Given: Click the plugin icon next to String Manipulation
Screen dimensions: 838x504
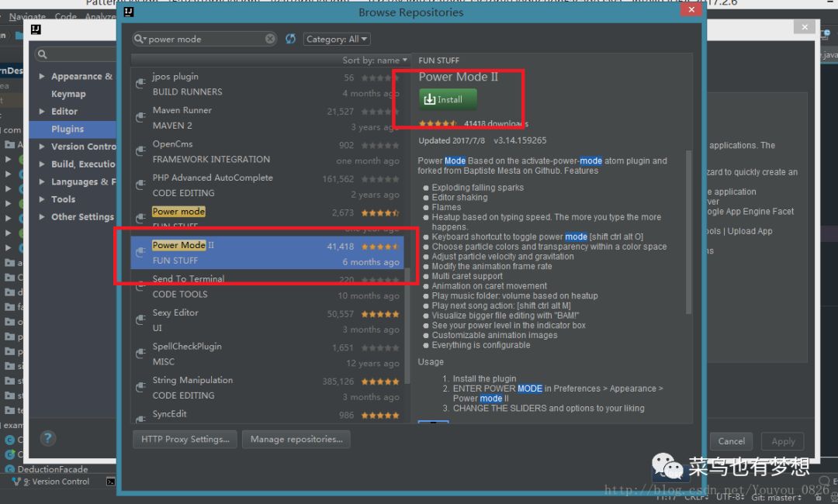Looking at the screenshot, I should (140, 387).
